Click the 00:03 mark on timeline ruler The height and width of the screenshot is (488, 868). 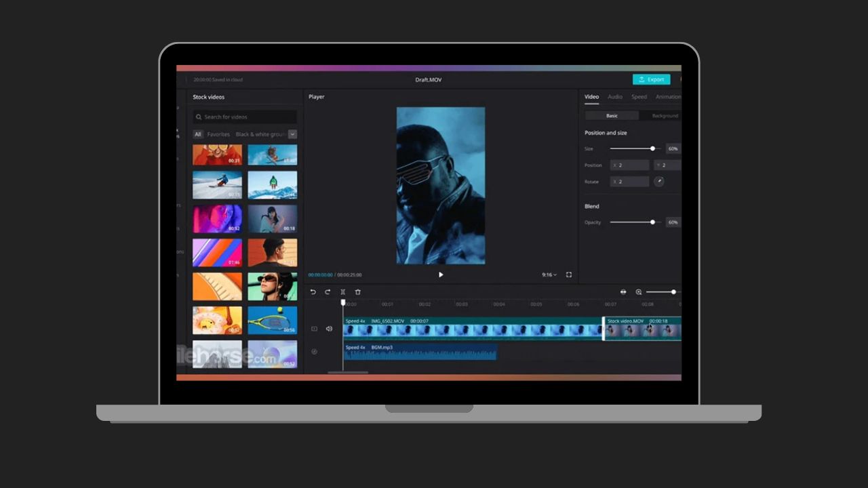point(462,304)
